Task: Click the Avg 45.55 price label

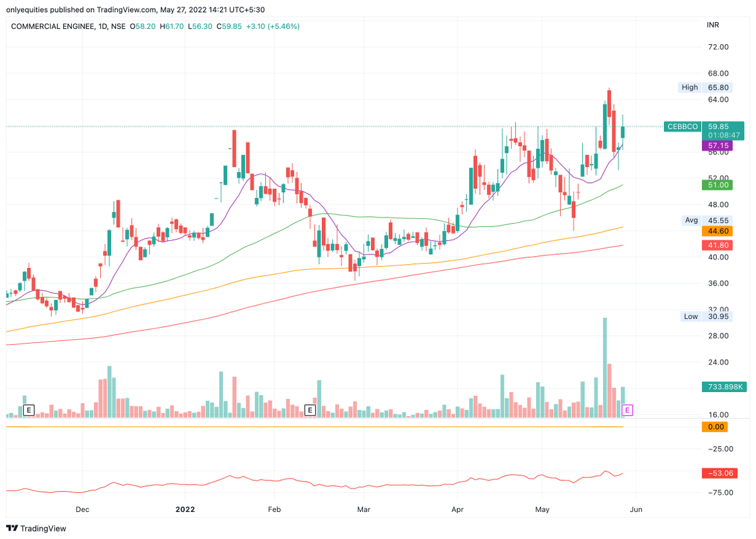Action: click(706, 221)
